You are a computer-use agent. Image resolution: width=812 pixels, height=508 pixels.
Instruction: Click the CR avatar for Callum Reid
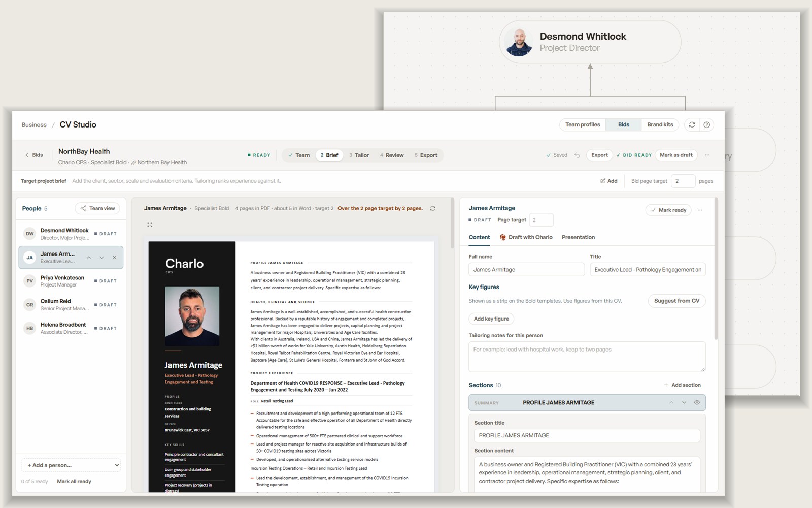[30, 305]
